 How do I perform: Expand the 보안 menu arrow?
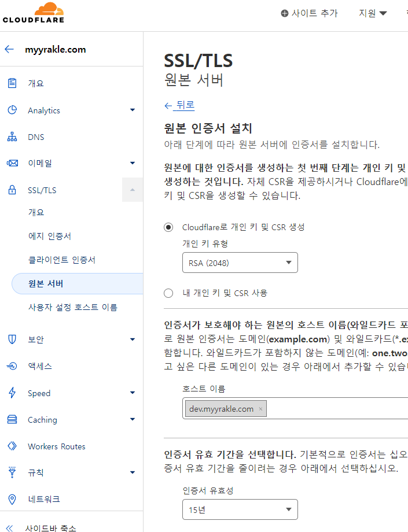133,339
